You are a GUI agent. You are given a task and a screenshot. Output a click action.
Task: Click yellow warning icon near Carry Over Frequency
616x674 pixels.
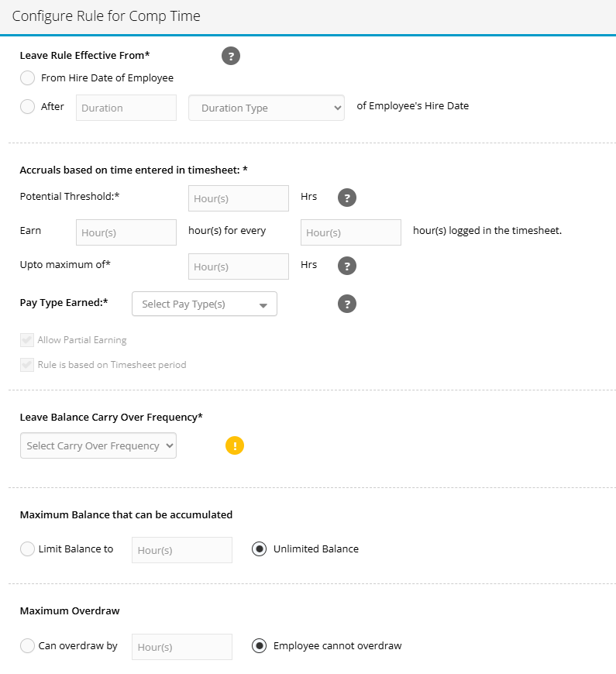click(235, 445)
